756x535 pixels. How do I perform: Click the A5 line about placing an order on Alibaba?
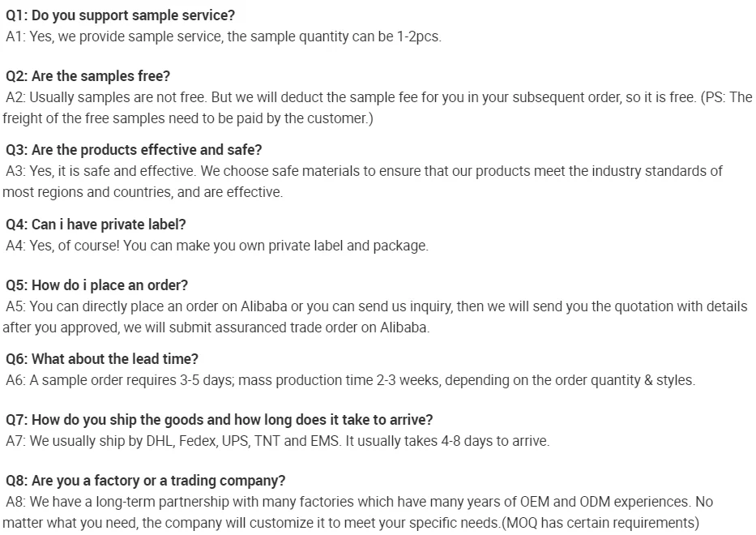point(377,306)
